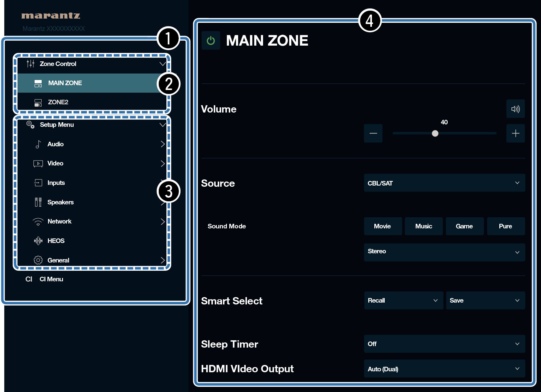Open the CI Menu item
Screen dimensions: 541x392
coord(51,279)
